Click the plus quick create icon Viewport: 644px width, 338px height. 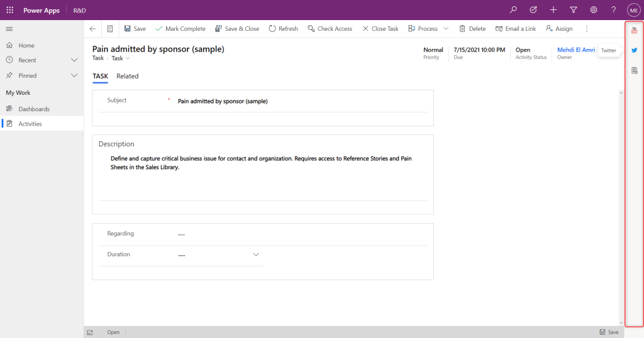553,10
